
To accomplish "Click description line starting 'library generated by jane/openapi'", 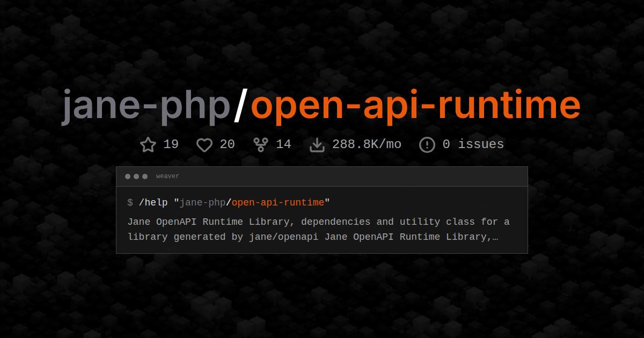I will (313, 237).
